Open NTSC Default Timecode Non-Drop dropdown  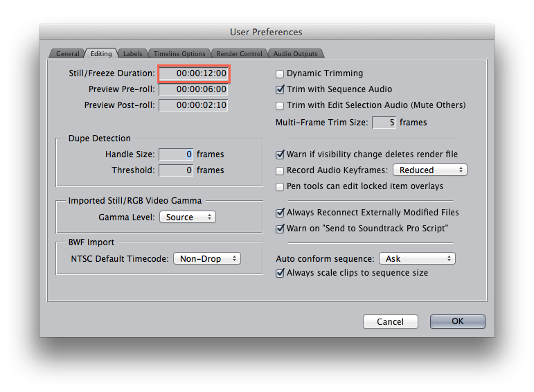[x=206, y=258]
